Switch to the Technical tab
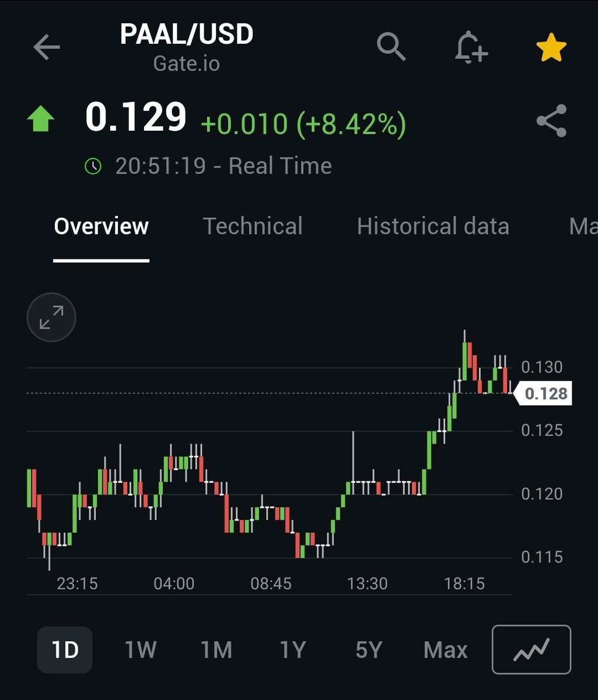598x700 pixels. pos(253,226)
